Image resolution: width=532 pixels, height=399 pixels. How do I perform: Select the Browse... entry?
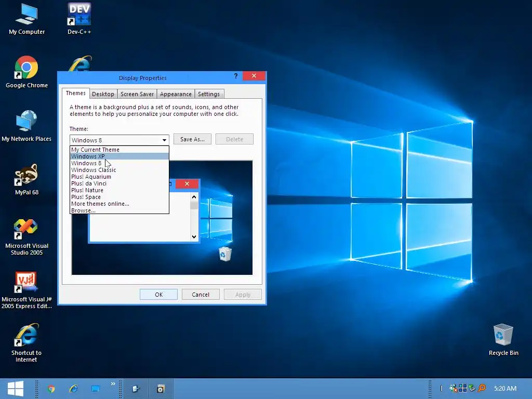tap(119, 210)
